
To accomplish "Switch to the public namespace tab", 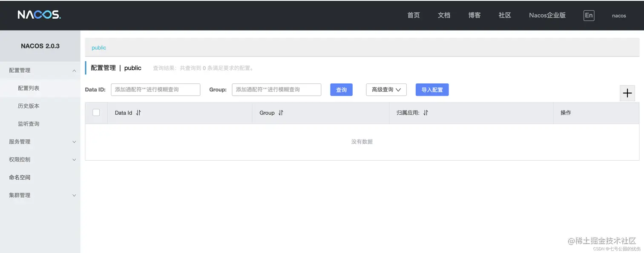I will pyautogui.click(x=98, y=47).
